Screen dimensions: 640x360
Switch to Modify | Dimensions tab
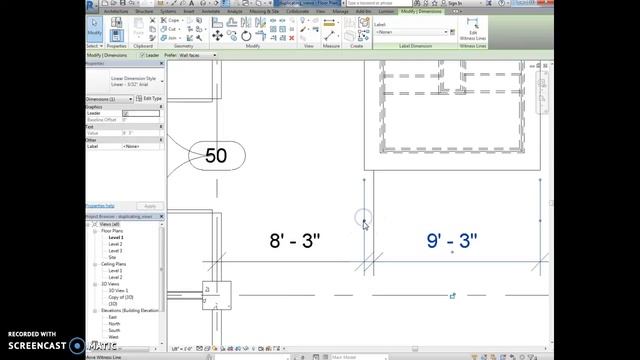[421, 11]
